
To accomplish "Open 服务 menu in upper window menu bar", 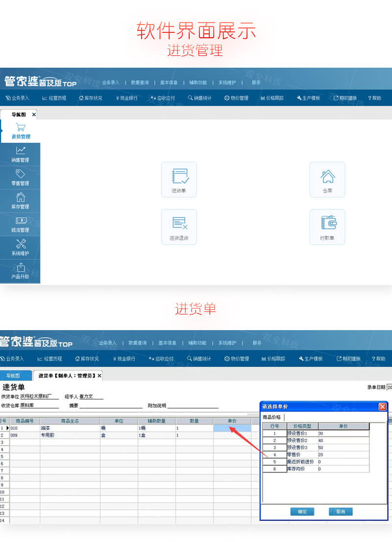I will click(x=256, y=82).
